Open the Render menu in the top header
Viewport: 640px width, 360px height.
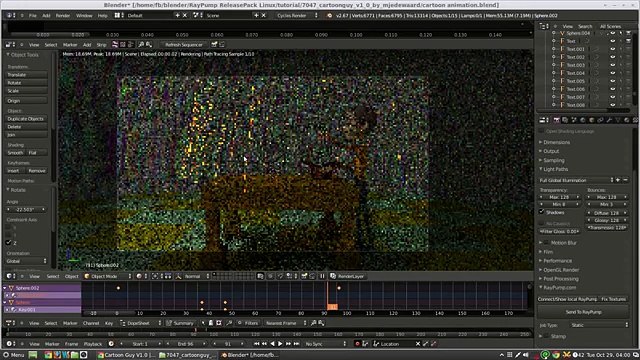[x=63, y=16]
